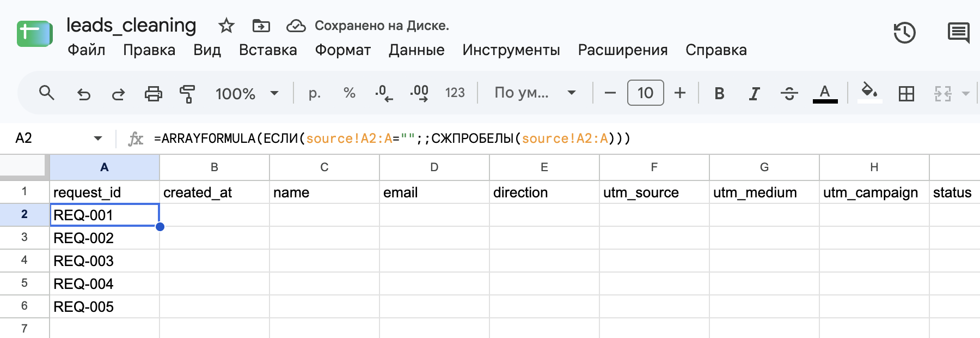Image resolution: width=980 pixels, height=338 pixels.
Task: Click the leads_cleaning document title
Action: coord(131,25)
